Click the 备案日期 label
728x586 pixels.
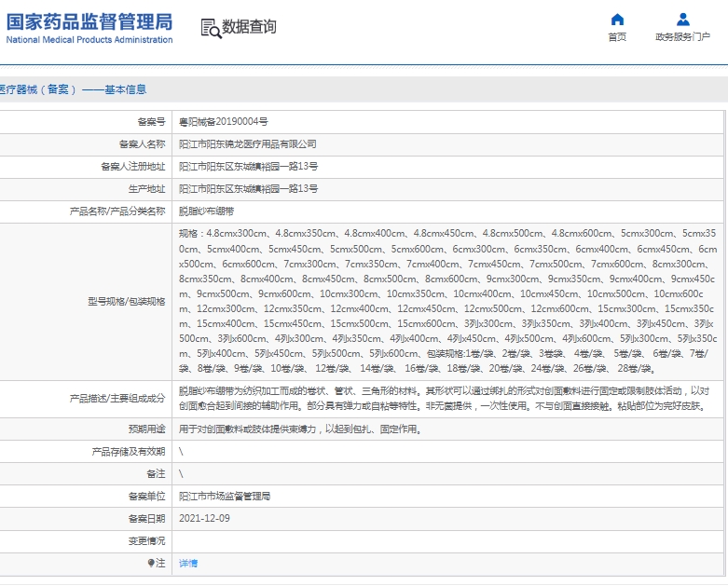[x=146, y=518]
